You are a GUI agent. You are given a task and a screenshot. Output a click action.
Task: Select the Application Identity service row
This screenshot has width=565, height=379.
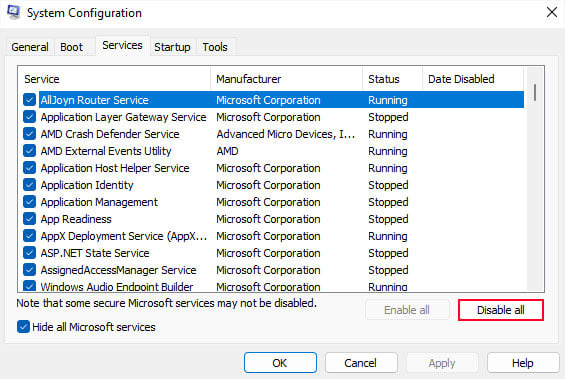pyautogui.click(x=273, y=185)
